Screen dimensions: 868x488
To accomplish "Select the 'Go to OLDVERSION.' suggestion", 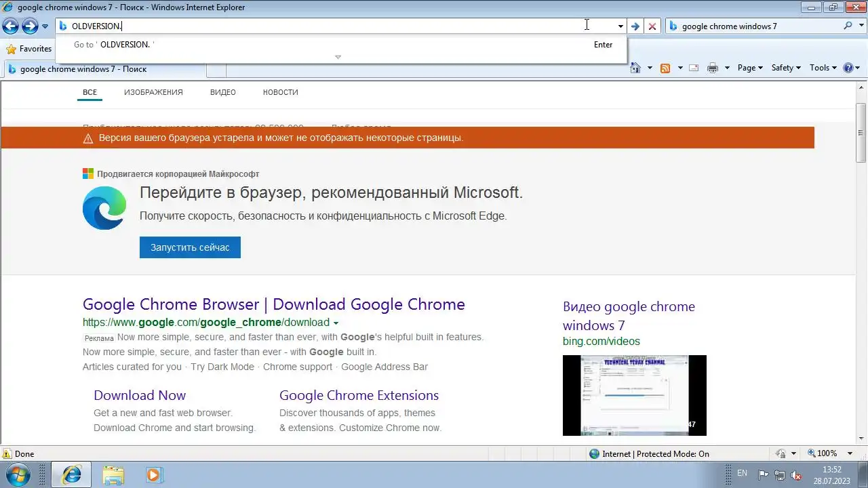I will click(342, 45).
